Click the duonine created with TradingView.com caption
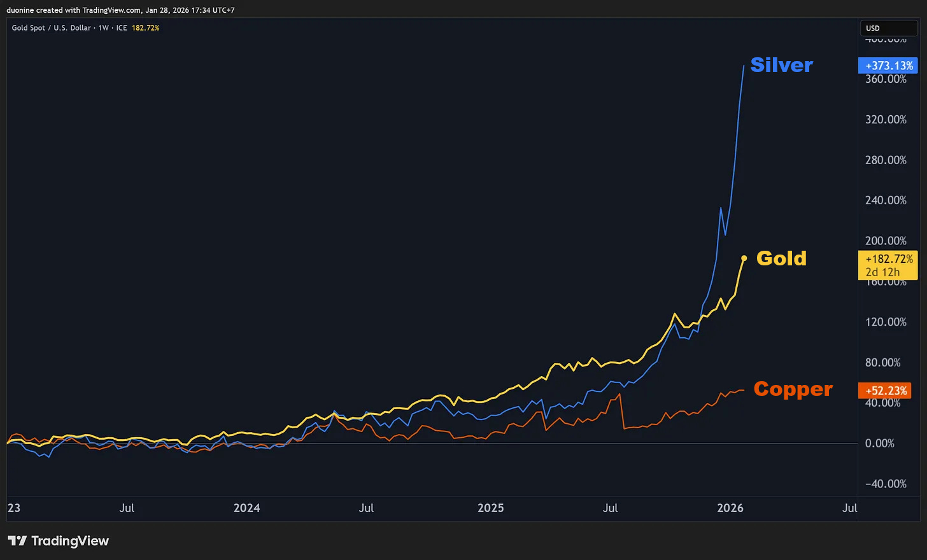This screenshot has width=927, height=560. (120, 10)
